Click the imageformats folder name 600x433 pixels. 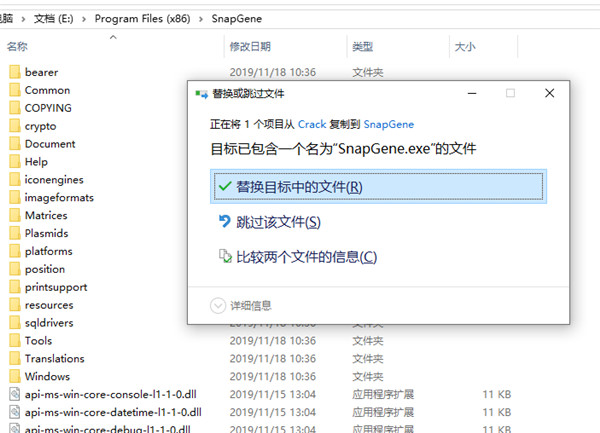(x=59, y=197)
